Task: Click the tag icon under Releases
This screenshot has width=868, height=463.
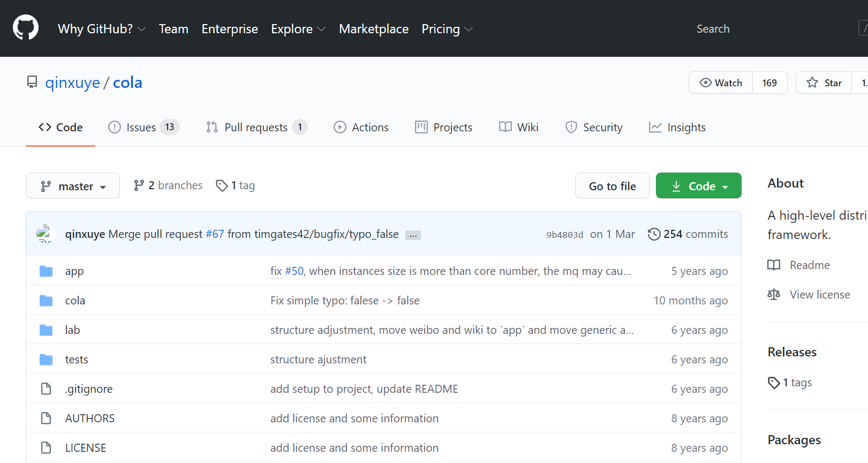Action: click(x=774, y=383)
